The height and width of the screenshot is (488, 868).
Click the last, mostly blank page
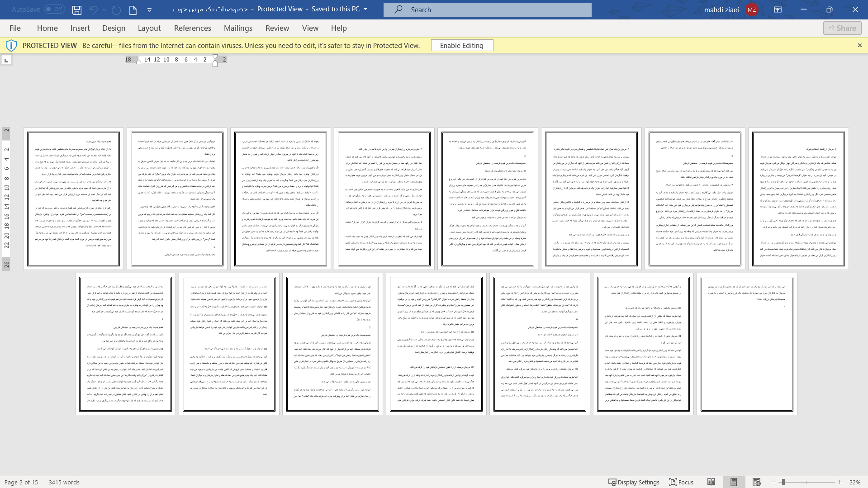point(747,344)
